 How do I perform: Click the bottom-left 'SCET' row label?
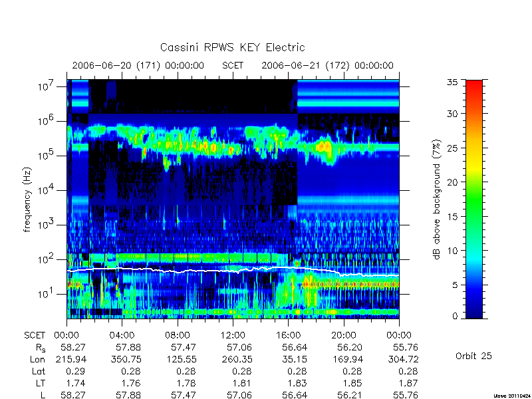point(35,336)
